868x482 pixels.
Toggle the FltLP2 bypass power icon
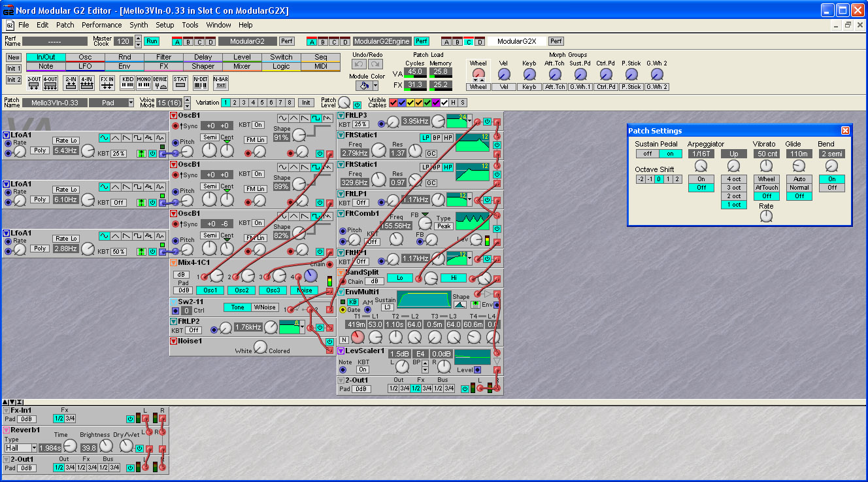(x=320, y=327)
